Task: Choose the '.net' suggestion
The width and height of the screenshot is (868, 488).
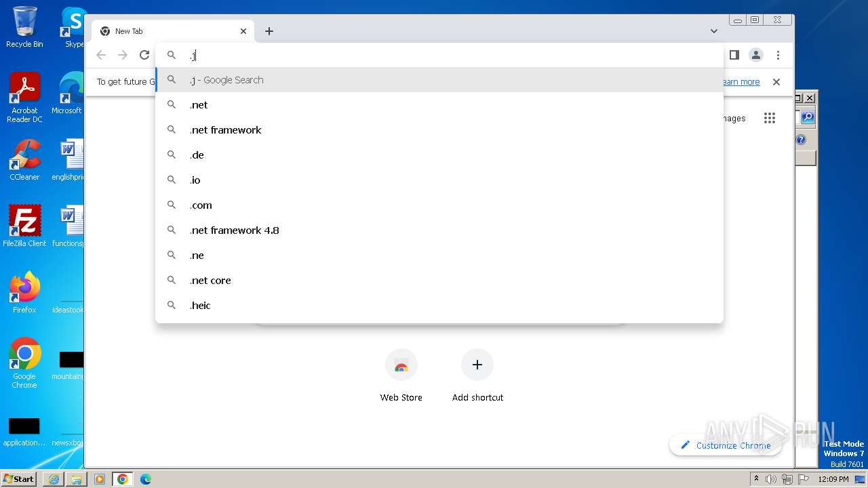Action: click(x=439, y=105)
